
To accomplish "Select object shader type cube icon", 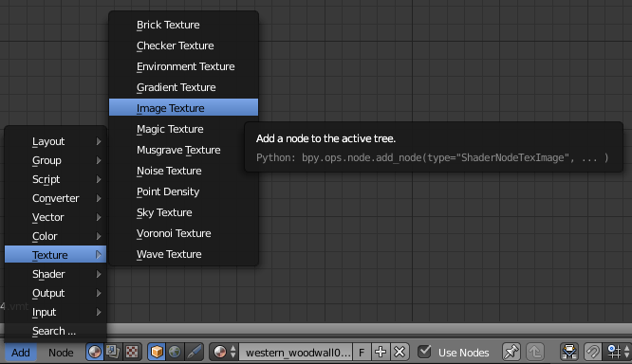I will [x=157, y=353].
